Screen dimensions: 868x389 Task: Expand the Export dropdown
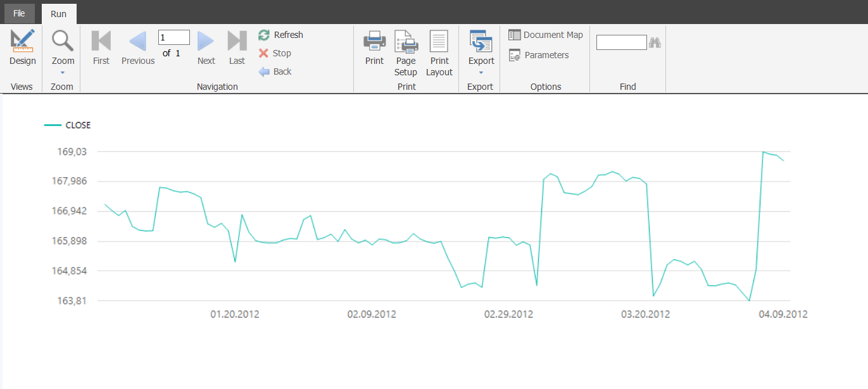(x=481, y=53)
